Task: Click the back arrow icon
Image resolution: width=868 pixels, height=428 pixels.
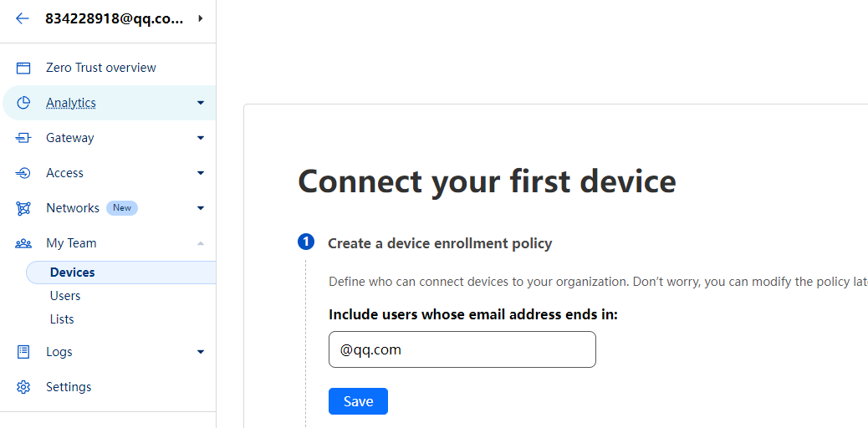Action: tap(23, 18)
